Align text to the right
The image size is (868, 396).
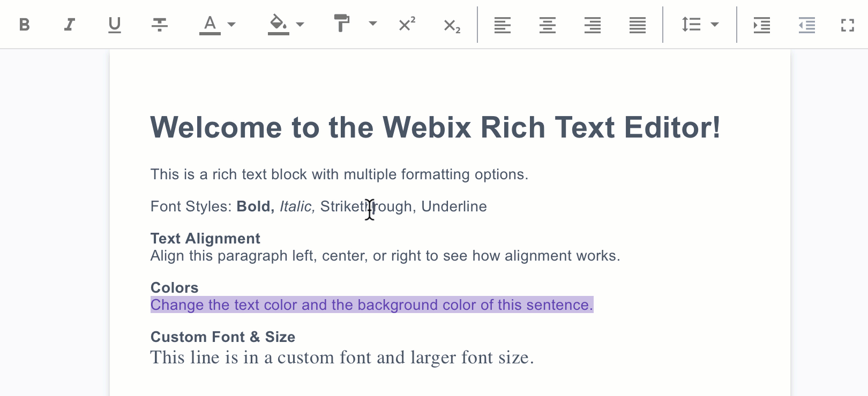coord(592,25)
